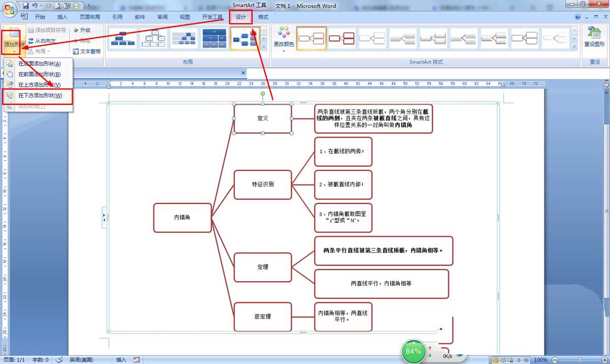This screenshot has height=364, width=610.
Task: Choose 在后面添加形状(A) menu entry
Action: (38, 64)
